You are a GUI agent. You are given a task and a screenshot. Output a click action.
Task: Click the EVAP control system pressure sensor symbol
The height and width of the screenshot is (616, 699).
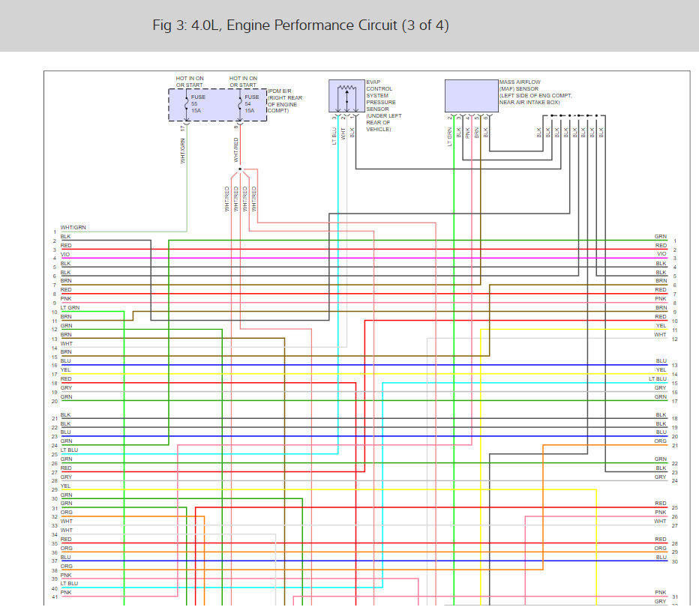[346, 96]
